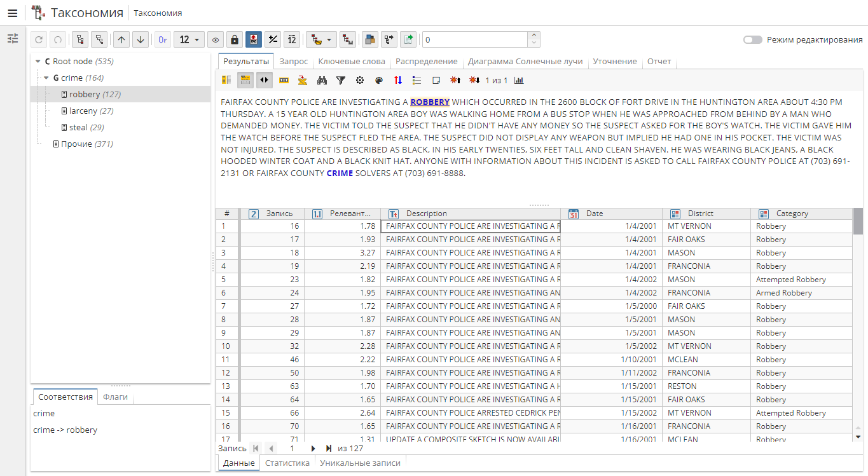The image size is (868, 476).
Task: Open the sliders settings panel in left sidebar
Action: coord(13,39)
